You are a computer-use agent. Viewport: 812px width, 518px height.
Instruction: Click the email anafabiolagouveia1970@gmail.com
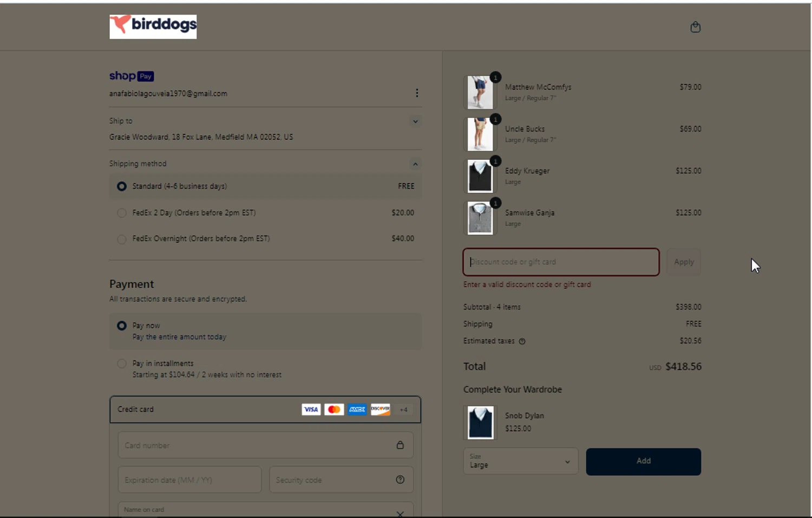[168, 94]
